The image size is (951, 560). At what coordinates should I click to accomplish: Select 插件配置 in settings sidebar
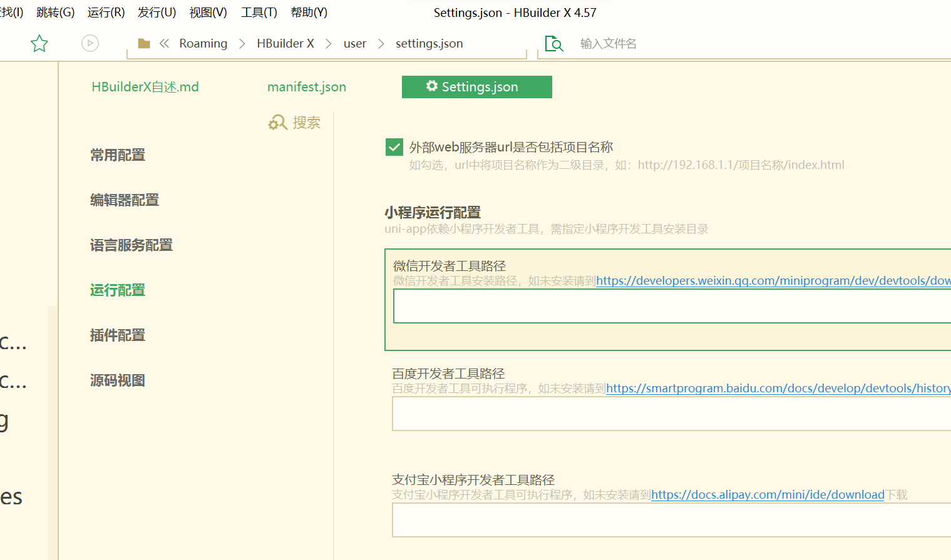pyautogui.click(x=118, y=335)
